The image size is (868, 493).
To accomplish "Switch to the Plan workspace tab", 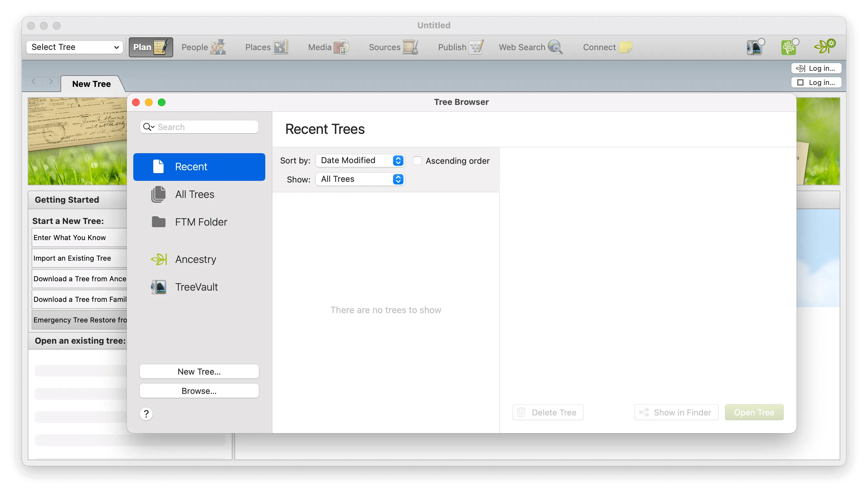I will point(151,47).
